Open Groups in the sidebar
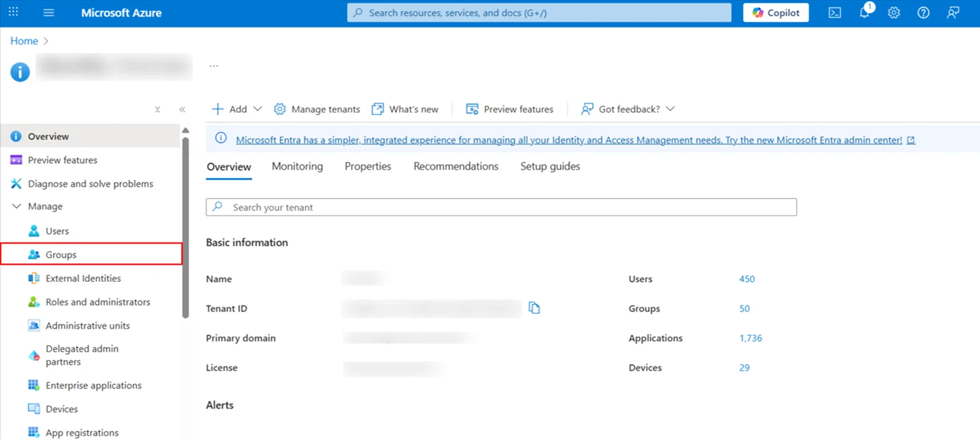The width and height of the screenshot is (980, 440). (91, 254)
